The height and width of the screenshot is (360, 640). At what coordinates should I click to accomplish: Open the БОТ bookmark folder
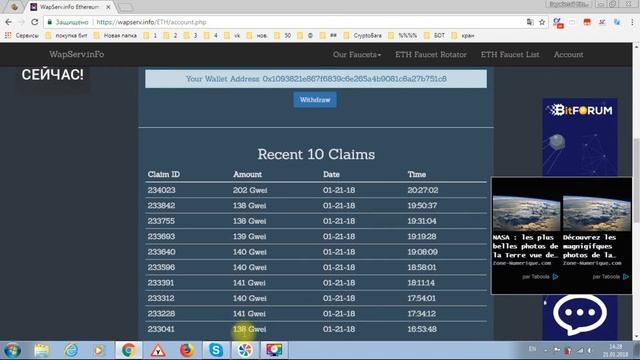click(435, 36)
